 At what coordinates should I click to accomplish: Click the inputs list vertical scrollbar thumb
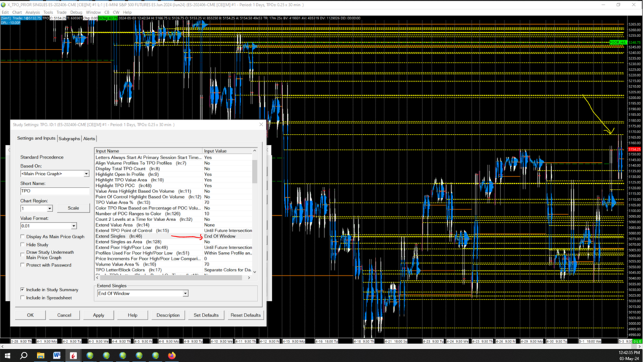pos(255,171)
